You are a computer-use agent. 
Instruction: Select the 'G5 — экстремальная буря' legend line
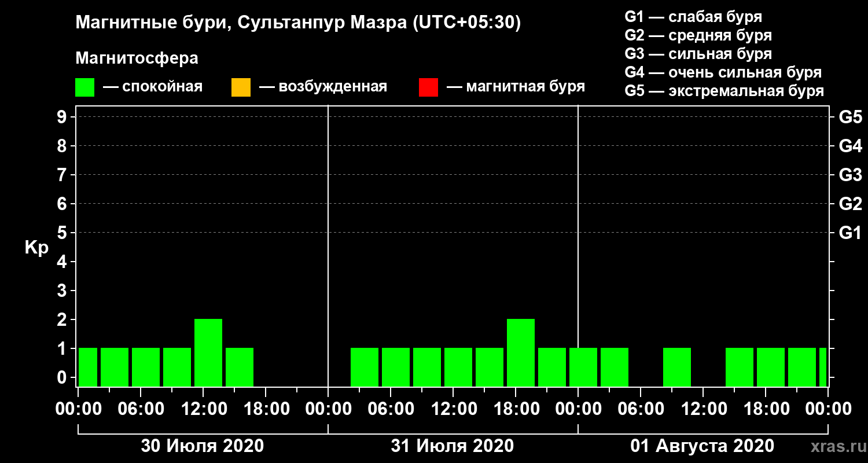(x=724, y=91)
